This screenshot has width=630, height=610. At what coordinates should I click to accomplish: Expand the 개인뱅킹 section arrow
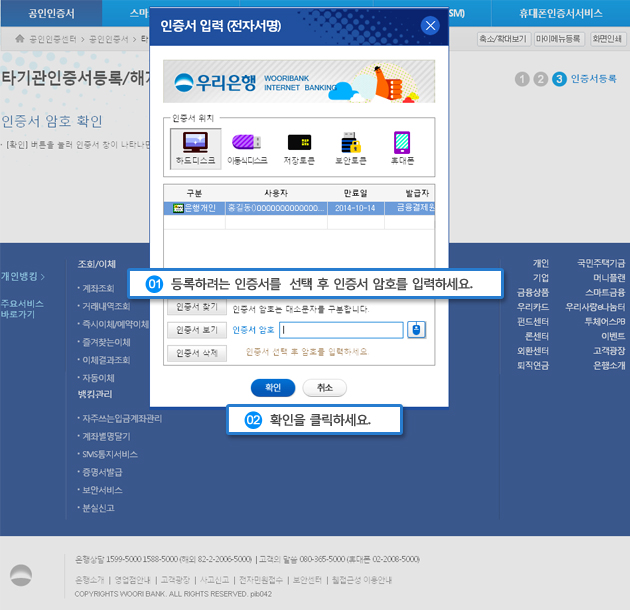pos(43,277)
